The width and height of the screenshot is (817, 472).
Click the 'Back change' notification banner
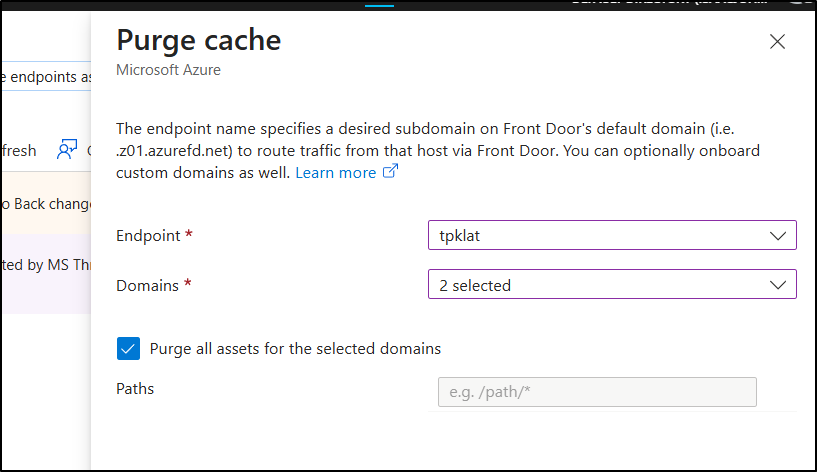(47, 204)
